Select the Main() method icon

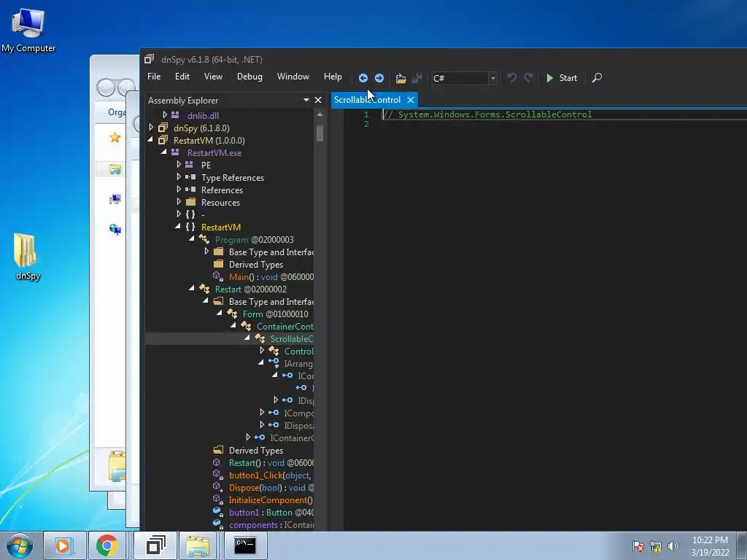tap(217, 276)
